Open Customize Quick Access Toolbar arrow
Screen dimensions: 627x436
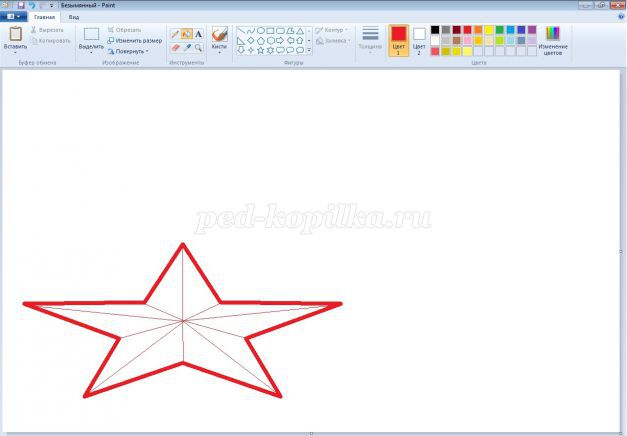click(x=51, y=6)
